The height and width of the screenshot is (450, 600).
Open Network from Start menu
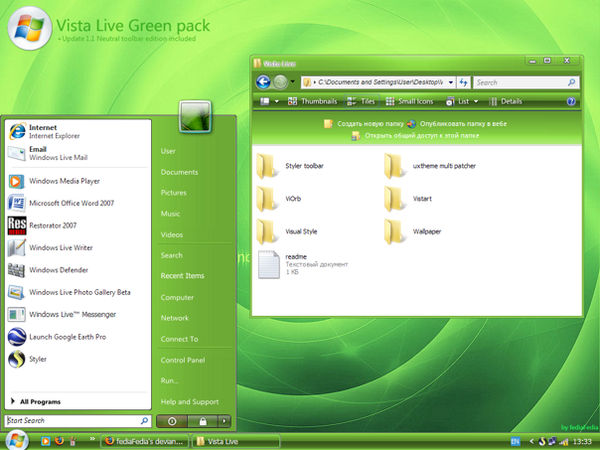click(x=174, y=318)
